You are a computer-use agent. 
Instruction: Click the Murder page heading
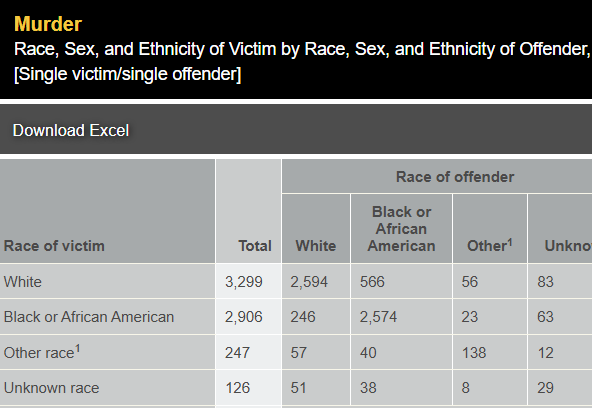[x=48, y=24]
